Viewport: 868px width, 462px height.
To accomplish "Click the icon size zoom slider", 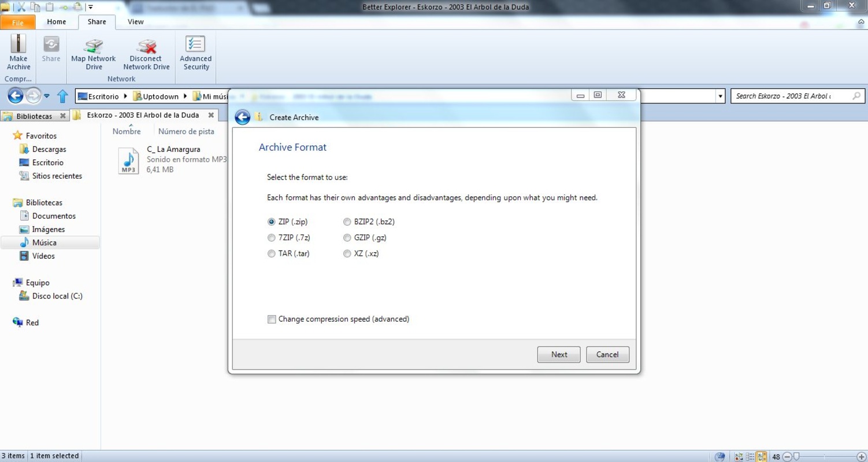I will 796,457.
